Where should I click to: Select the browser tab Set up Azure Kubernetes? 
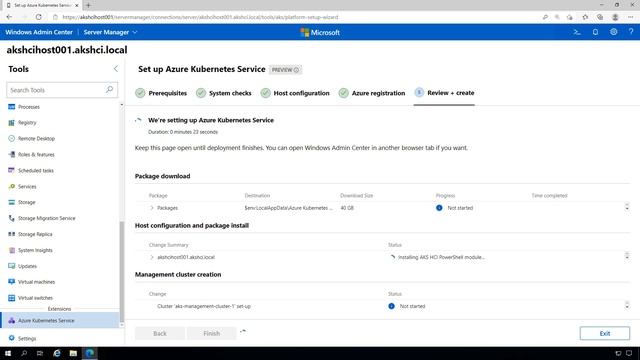point(42,5)
